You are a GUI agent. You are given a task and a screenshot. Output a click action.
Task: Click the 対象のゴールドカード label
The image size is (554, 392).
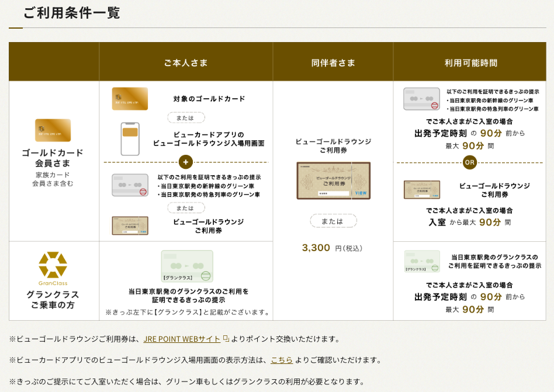(x=209, y=99)
